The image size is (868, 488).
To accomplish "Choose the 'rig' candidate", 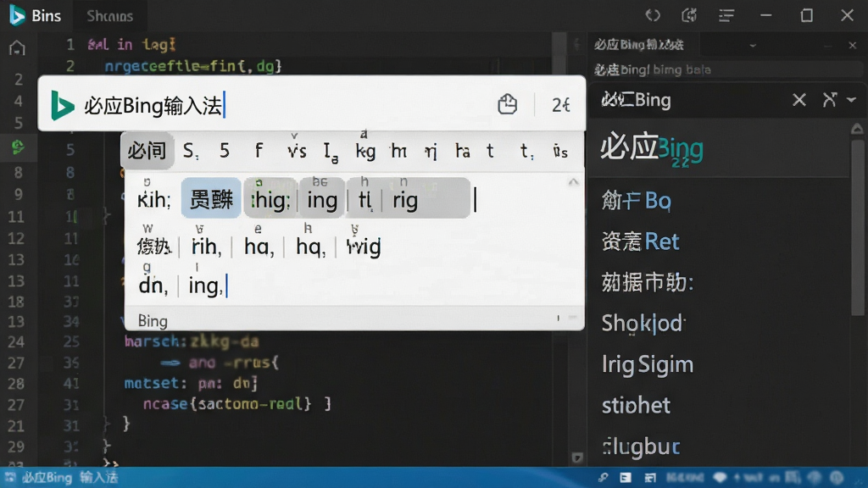I will pyautogui.click(x=405, y=200).
